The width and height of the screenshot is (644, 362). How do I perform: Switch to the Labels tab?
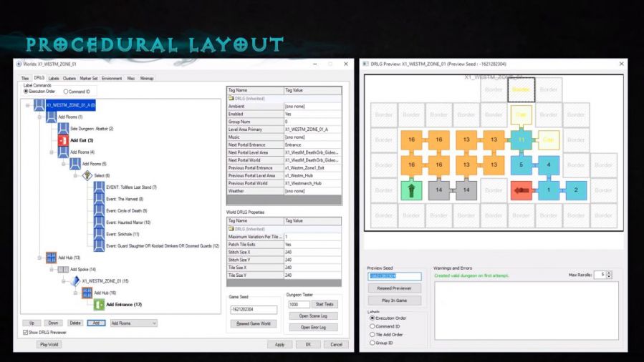pos(54,78)
